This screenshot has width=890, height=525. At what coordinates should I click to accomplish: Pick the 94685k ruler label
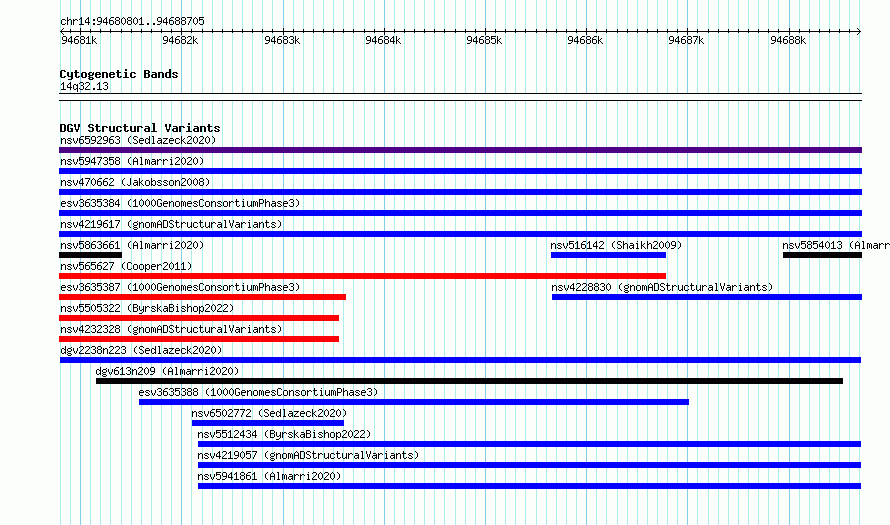pos(484,40)
